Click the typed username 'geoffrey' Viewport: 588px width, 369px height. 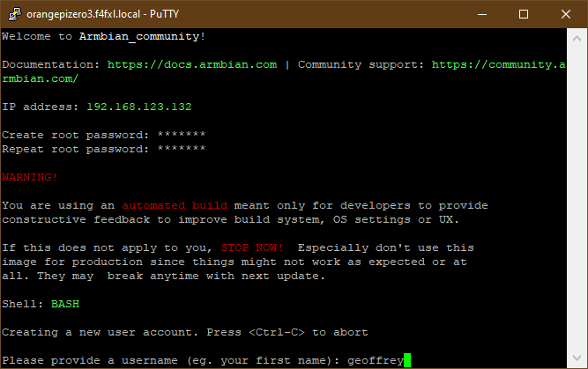[376, 361]
